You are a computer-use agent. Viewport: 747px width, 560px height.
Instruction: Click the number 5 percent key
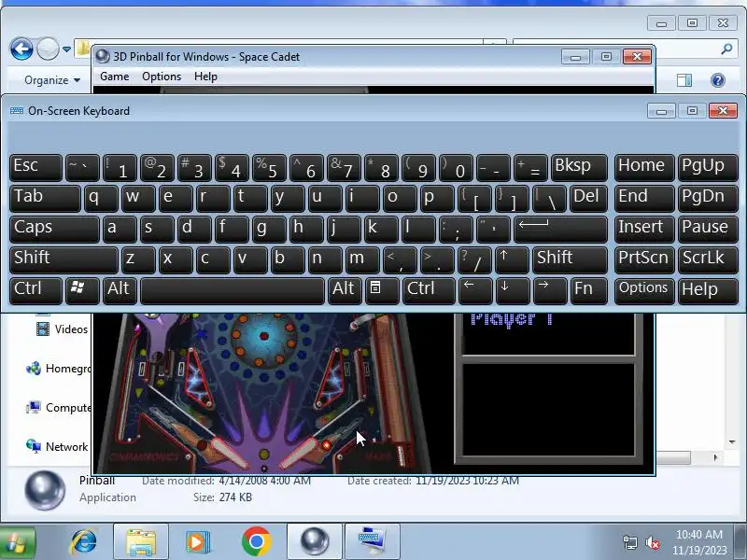pos(269,168)
